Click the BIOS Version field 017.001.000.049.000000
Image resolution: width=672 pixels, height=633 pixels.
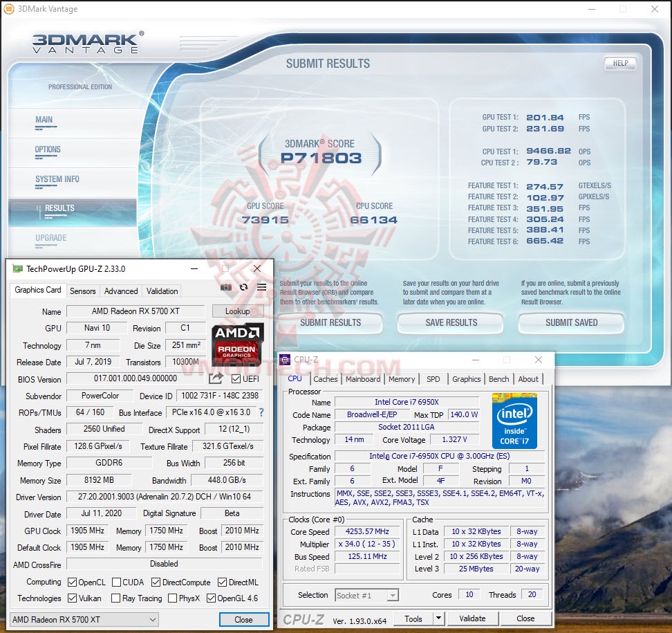136,378
